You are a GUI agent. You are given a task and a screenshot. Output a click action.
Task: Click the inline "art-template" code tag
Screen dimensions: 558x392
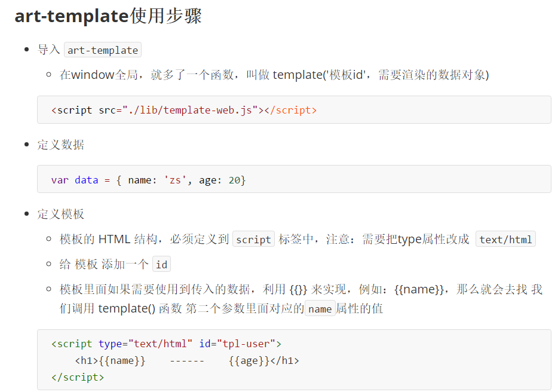click(103, 50)
